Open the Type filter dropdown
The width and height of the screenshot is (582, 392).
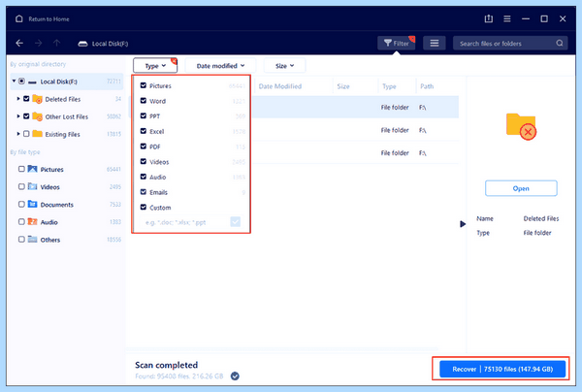pos(155,66)
